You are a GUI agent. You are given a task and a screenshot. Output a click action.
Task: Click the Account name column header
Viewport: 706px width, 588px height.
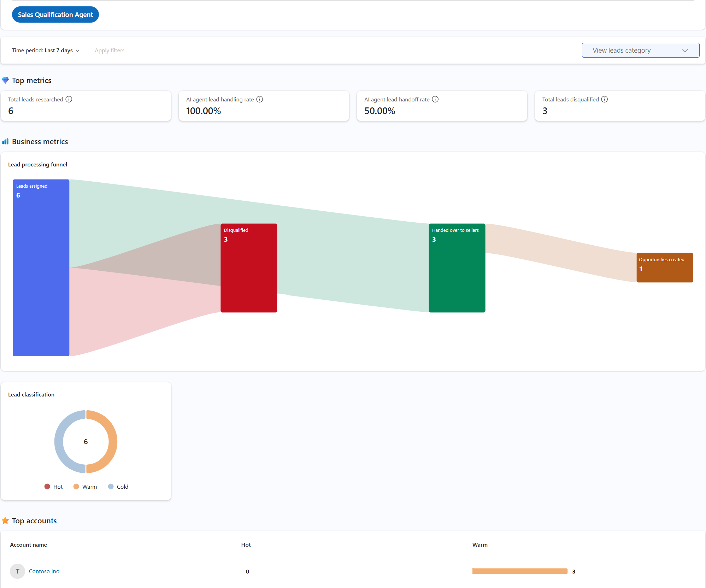coord(29,545)
